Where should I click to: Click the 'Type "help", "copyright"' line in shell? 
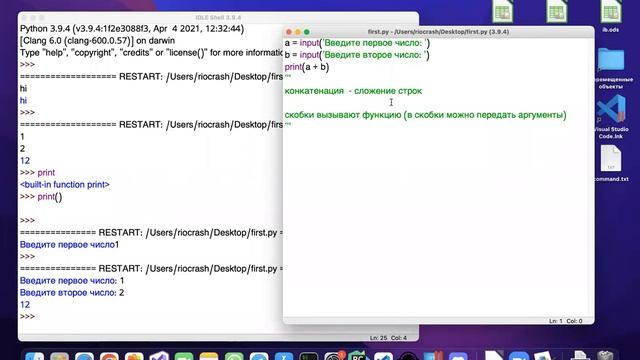[x=151, y=53]
